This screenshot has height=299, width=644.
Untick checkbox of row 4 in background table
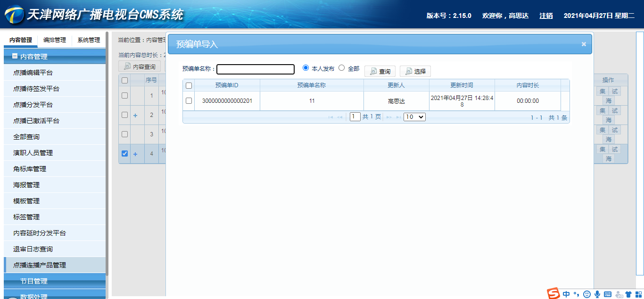[124, 153]
